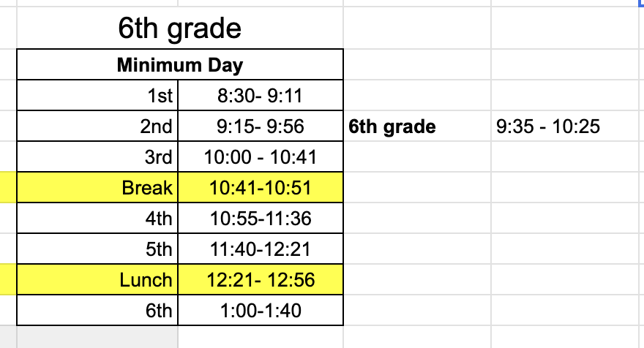Select the 1:00-1:40 time cell
This screenshot has width=644, height=348.
coord(261,311)
